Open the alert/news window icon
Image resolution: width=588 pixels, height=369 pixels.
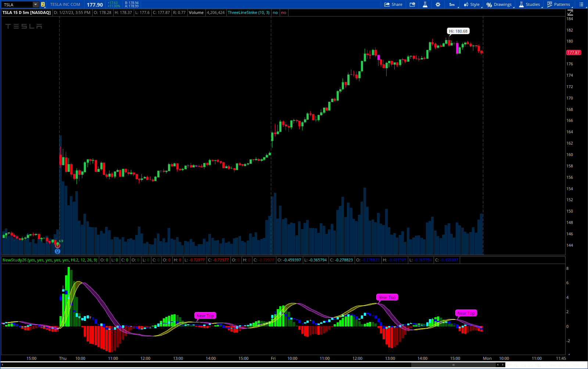point(412,4)
